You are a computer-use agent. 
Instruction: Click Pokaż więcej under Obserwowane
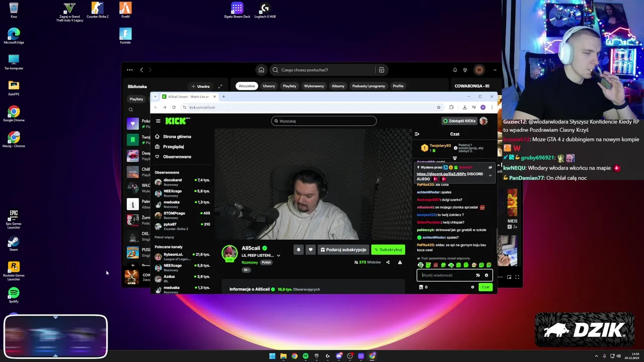[164, 237]
